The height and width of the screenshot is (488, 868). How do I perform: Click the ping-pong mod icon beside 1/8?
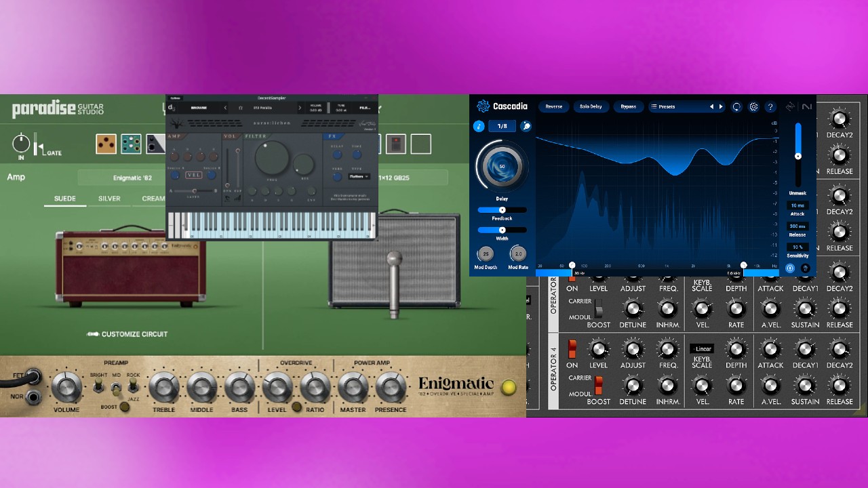click(x=526, y=126)
